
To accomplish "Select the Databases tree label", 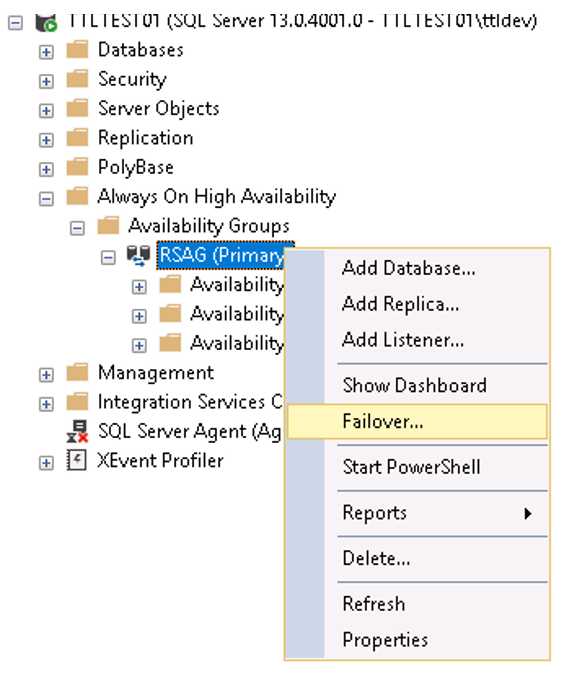I will [x=141, y=50].
